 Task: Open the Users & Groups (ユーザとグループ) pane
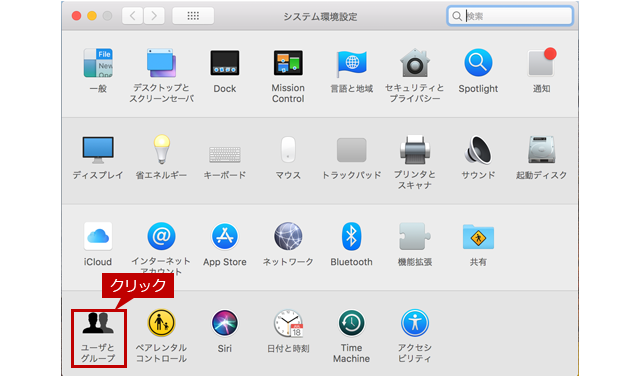pos(98,338)
